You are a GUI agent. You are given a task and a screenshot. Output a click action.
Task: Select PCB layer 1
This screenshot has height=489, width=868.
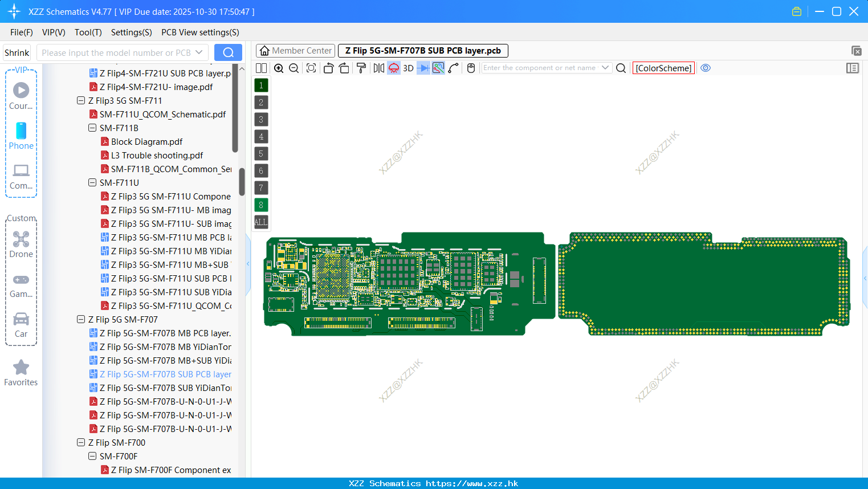click(x=260, y=85)
